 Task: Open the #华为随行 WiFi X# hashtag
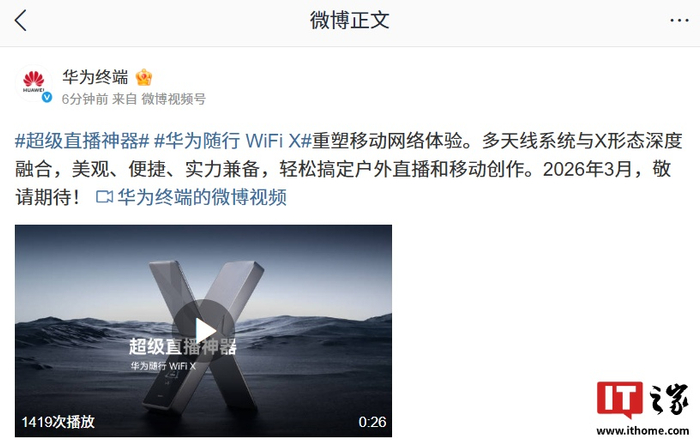click(x=232, y=141)
